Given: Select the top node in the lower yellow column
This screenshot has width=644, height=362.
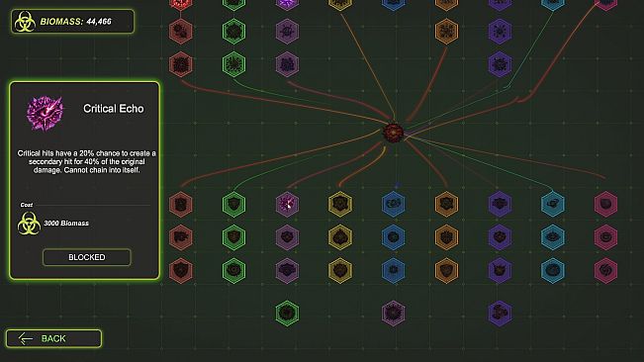Looking at the screenshot, I should (340, 204).
